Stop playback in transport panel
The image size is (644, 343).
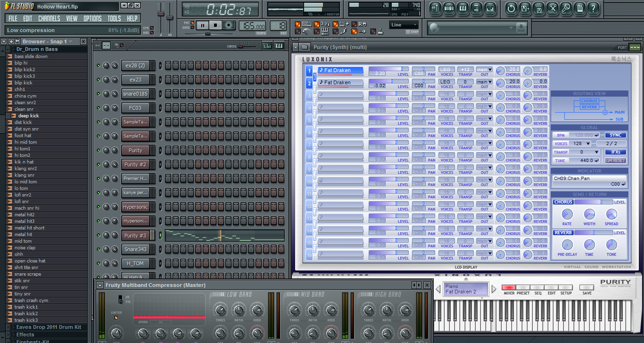[x=215, y=25]
